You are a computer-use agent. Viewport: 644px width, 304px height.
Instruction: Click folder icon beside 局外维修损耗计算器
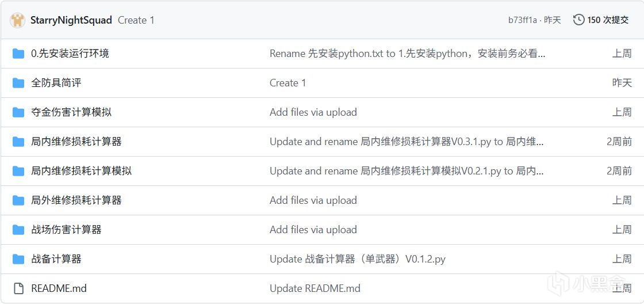(x=18, y=200)
